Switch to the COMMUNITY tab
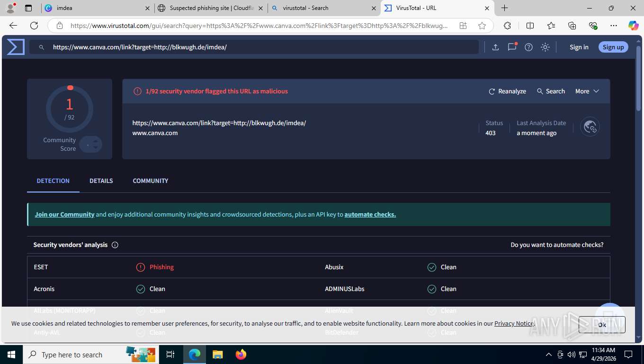The image size is (644, 364). [x=151, y=181]
